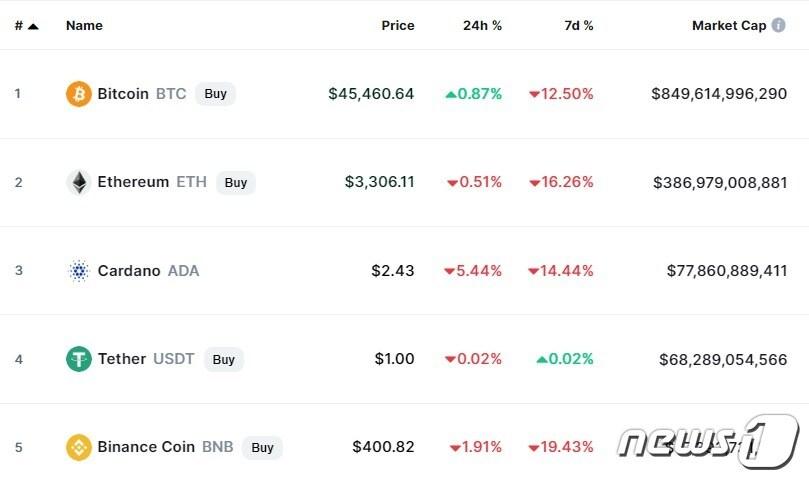The height and width of the screenshot is (481, 809).
Task: Sort by the 24h % column header
Action: pos(482,26)
